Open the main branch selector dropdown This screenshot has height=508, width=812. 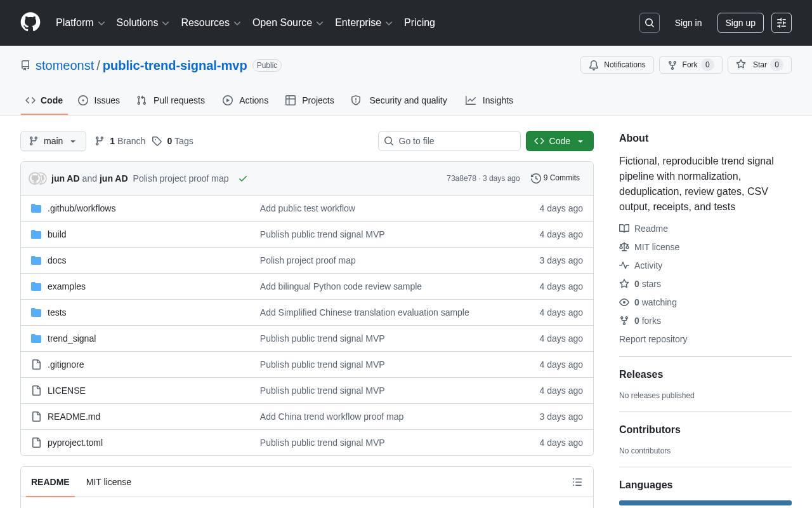pos(53,141)
